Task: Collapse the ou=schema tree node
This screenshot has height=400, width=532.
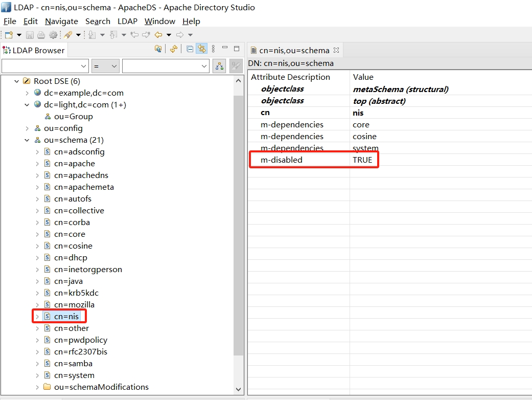Action: point(27,140)
